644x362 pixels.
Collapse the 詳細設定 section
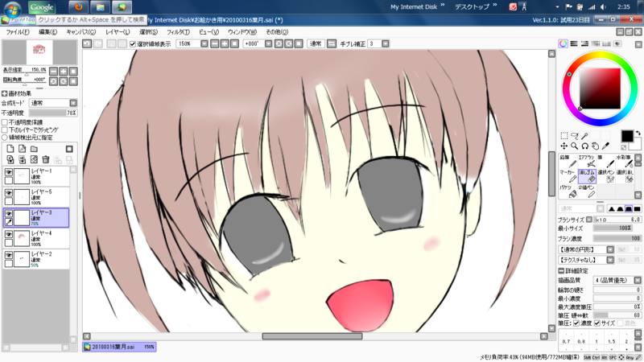pyautogui.click(x=561, y=271)
